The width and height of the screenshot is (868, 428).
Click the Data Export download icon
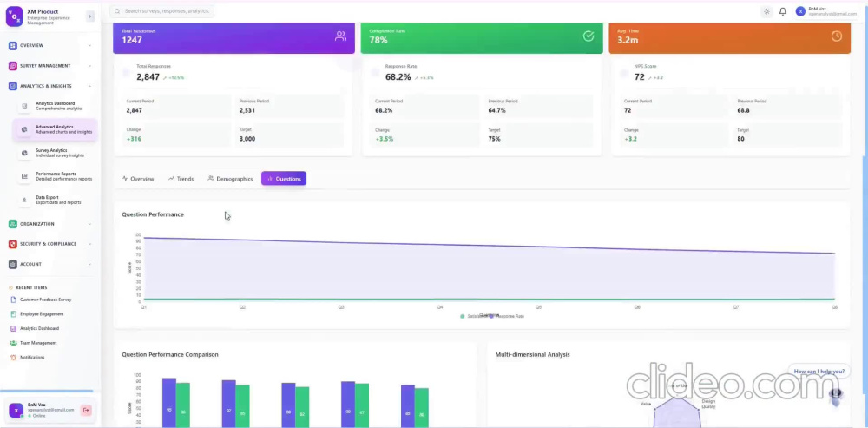pos(24,200)
